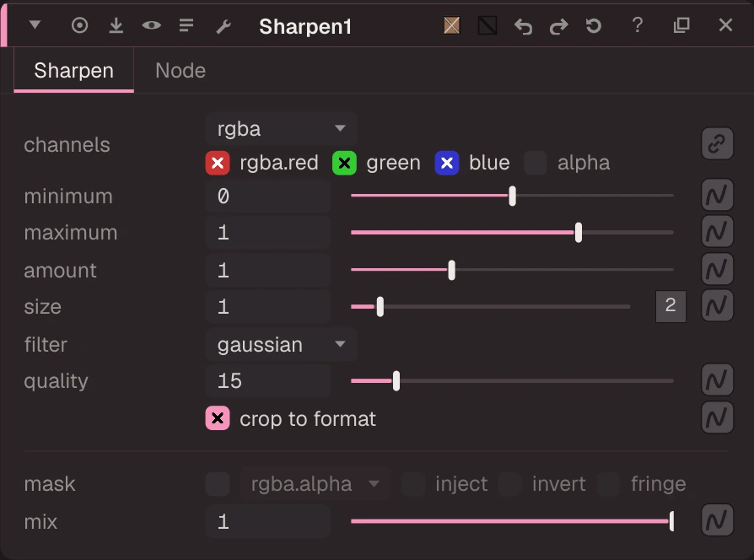Uncheck the green channel checkbox
Image resolution: width=754 pixels, height=560 pixels.
pos(344,163)
